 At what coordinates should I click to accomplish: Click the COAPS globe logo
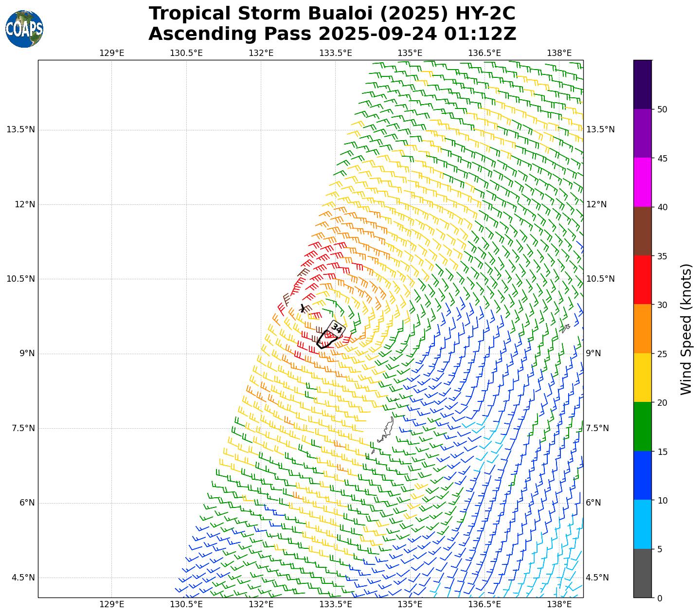[24, 29]
